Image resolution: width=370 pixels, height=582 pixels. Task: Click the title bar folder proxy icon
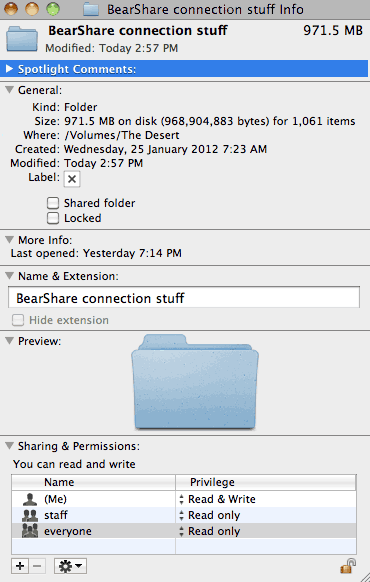click(x=91, y=9)
